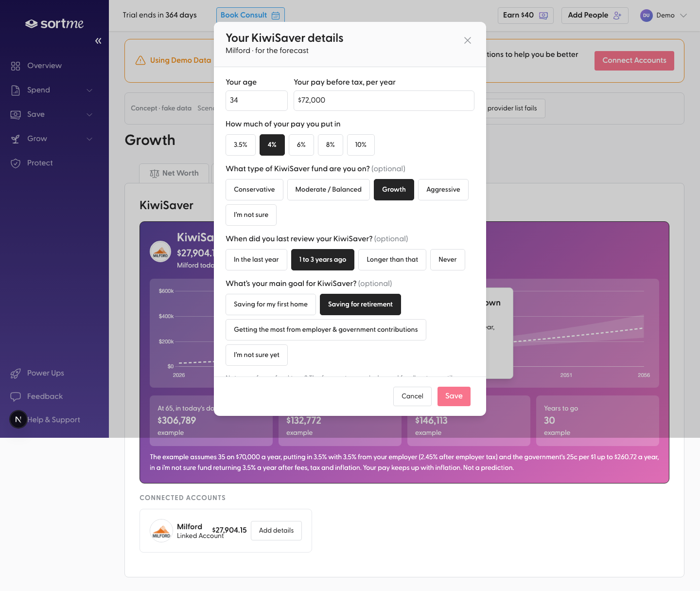The height and width of the screenshot is (591, 700).
Task: Click the calendar icon in Book Consult
Action: coord(276,16)
